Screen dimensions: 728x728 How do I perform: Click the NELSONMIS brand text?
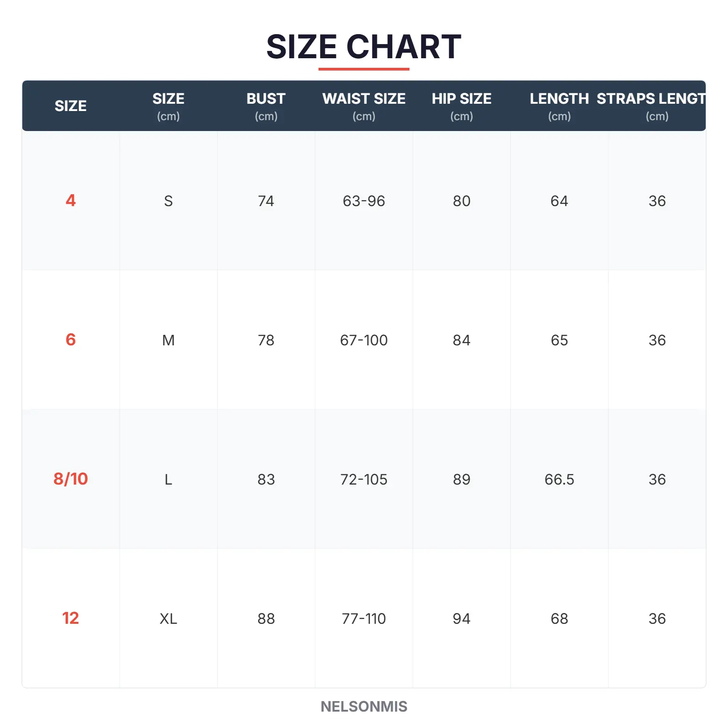(x=364, y=707)
